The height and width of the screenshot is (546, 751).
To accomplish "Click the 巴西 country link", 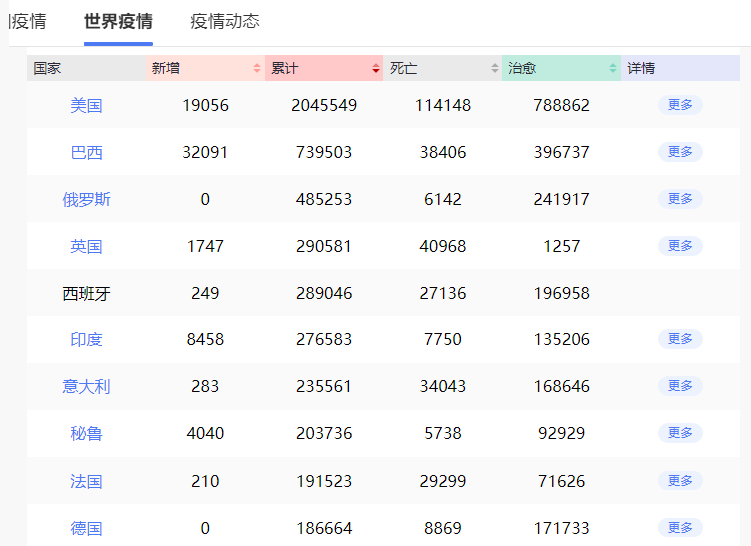I will click(86, 152).
